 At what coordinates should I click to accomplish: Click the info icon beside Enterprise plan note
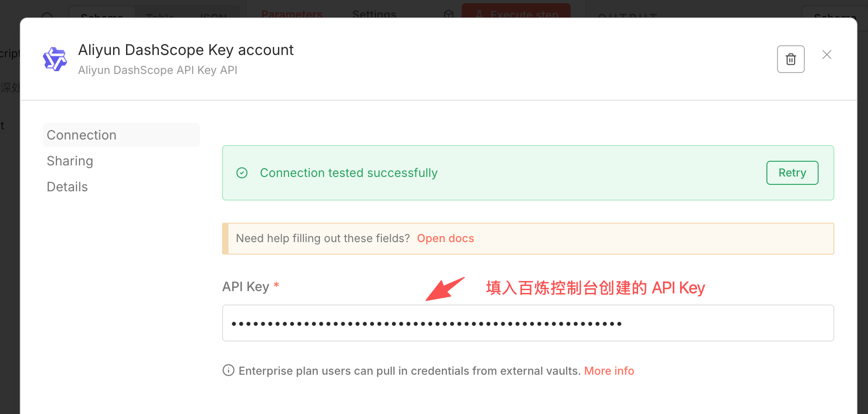228,371
